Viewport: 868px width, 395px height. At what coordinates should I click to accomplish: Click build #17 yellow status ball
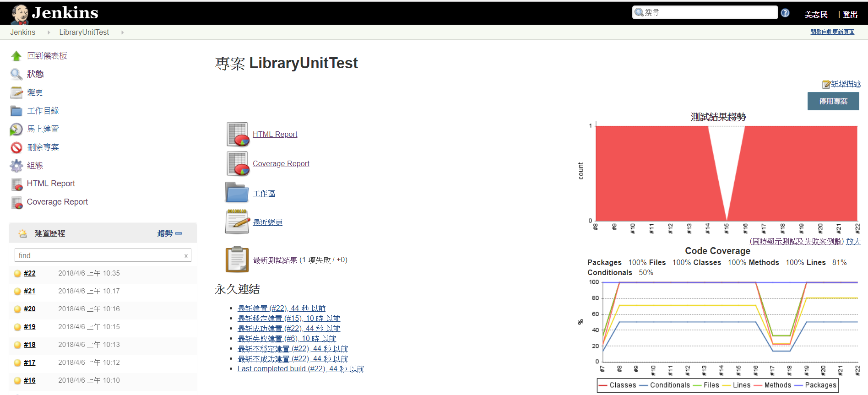[17, 363]
